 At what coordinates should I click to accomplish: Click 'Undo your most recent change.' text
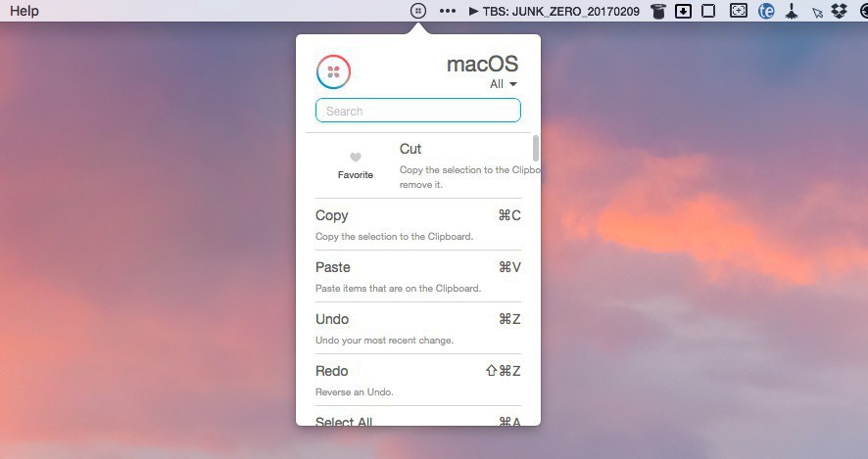(x=384, y=341)
